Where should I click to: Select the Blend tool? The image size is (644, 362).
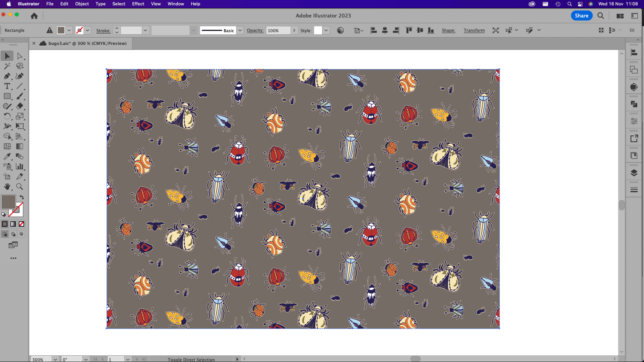click(20, 156)
